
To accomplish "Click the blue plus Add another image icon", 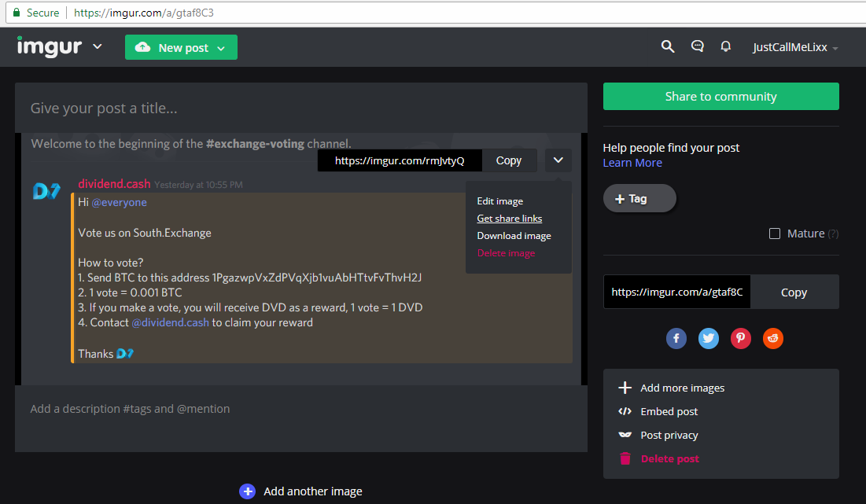I will click(248, 491).
